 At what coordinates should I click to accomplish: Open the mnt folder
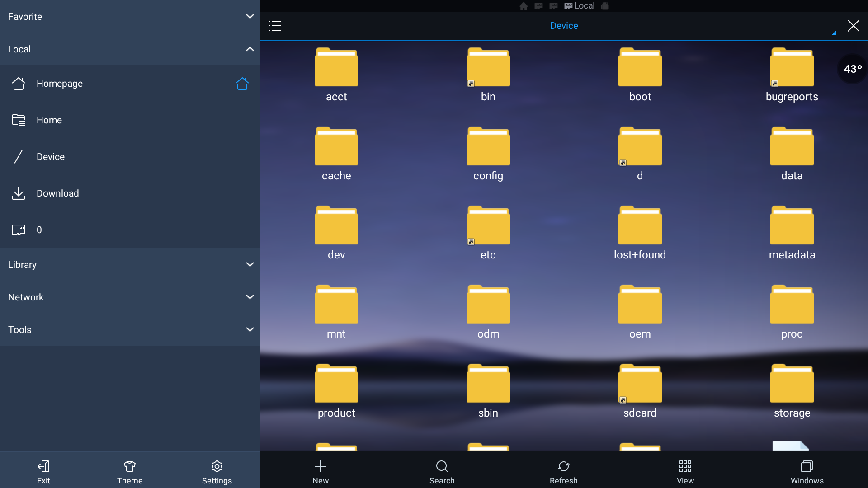coord(336,313)
